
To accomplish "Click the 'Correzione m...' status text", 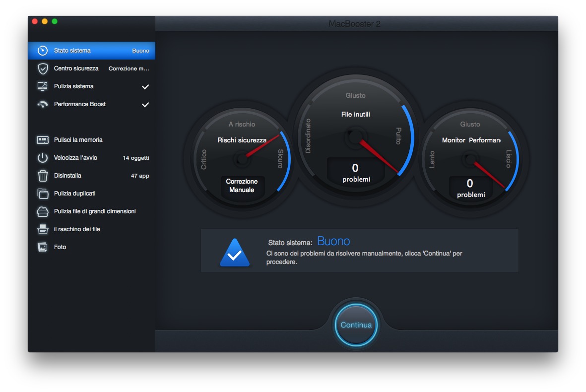I will (129, 68).
